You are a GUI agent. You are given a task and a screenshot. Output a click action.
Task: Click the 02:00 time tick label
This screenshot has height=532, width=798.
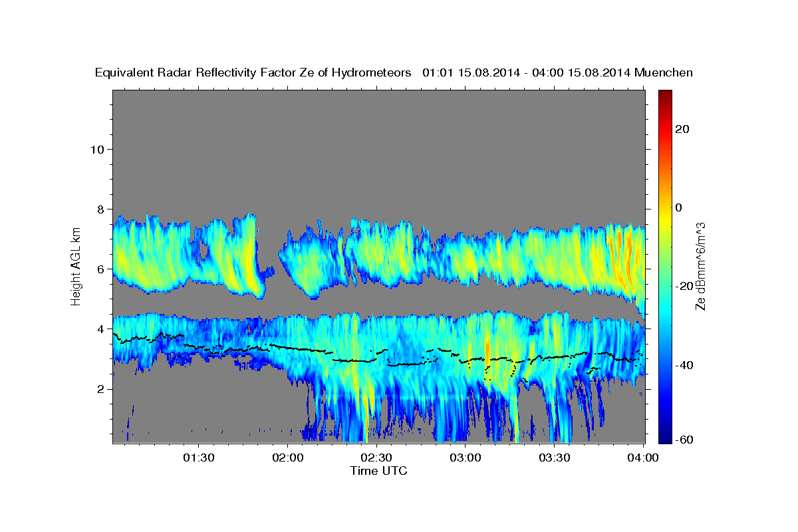(287, 458)
